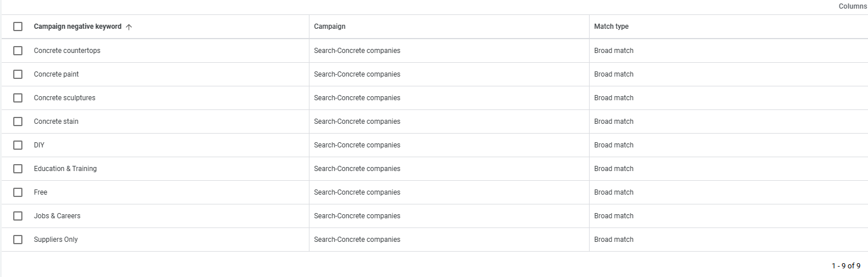The image size is (868, 277).
Task: Select the Education & Training checkbox
Action: pyautogui.click(x=18, y=169)
